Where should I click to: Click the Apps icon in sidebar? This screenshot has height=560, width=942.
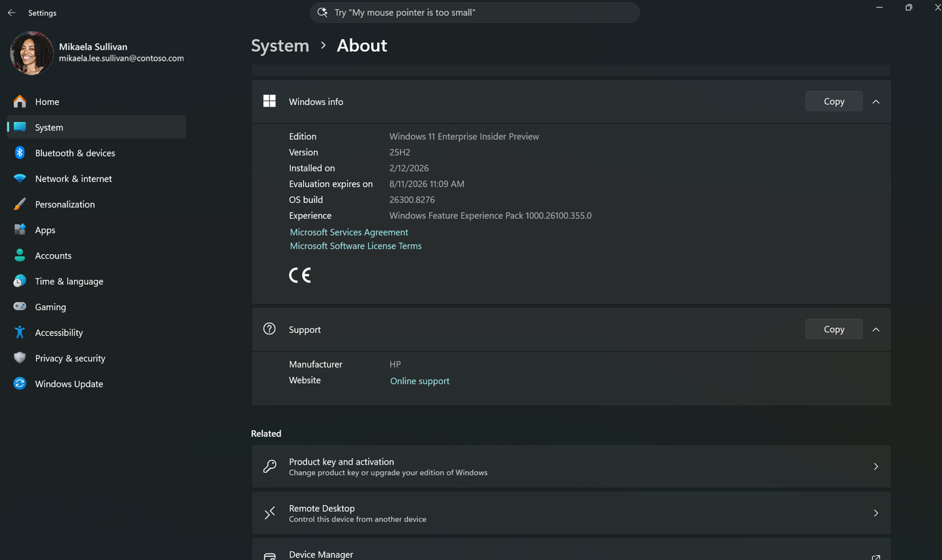point(20,230)
